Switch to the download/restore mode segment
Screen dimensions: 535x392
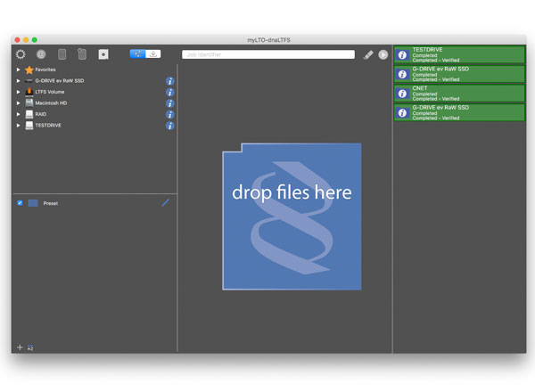point(153,53)
